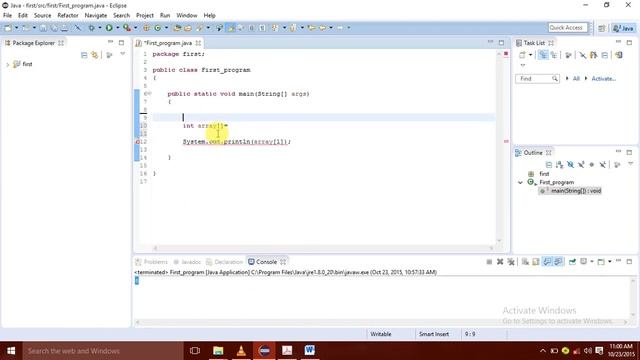This screenshot has width=640, height=360.
Task: Open the New file dropdown arrow
Action: coord(16,28)
